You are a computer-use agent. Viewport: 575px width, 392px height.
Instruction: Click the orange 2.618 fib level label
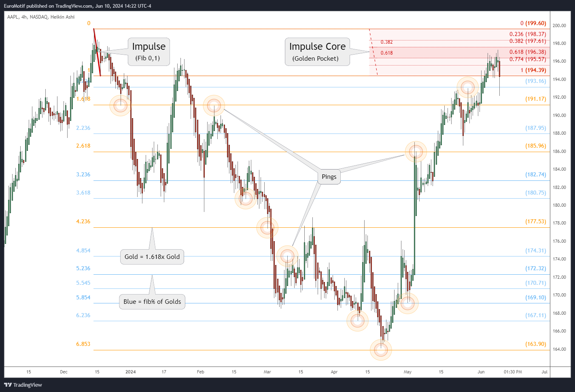(x=83, y=146)
